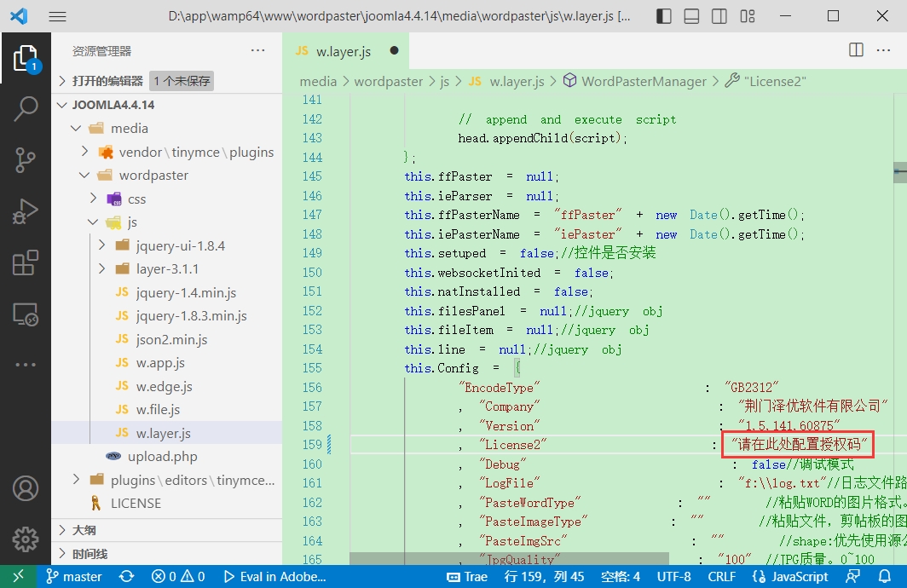Expand the jquery-ui-1.8.4 folder
Screen dimensions: 907x588
(180, 245)
